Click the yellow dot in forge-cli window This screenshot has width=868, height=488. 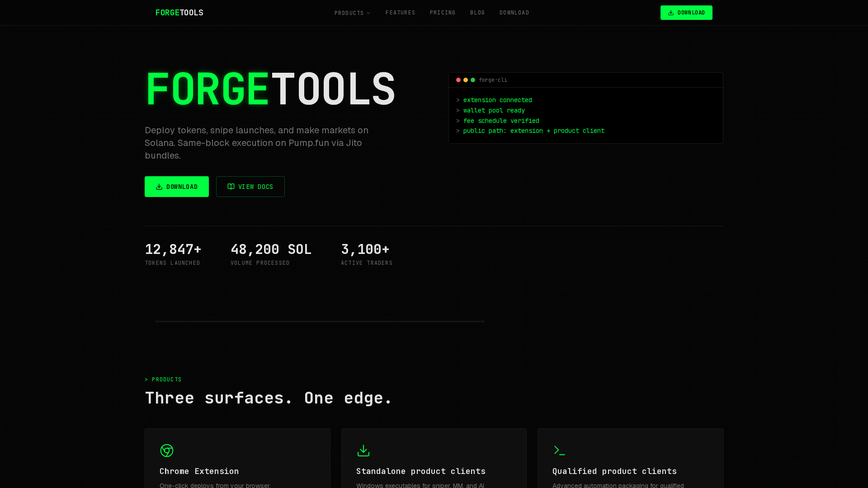466,80
